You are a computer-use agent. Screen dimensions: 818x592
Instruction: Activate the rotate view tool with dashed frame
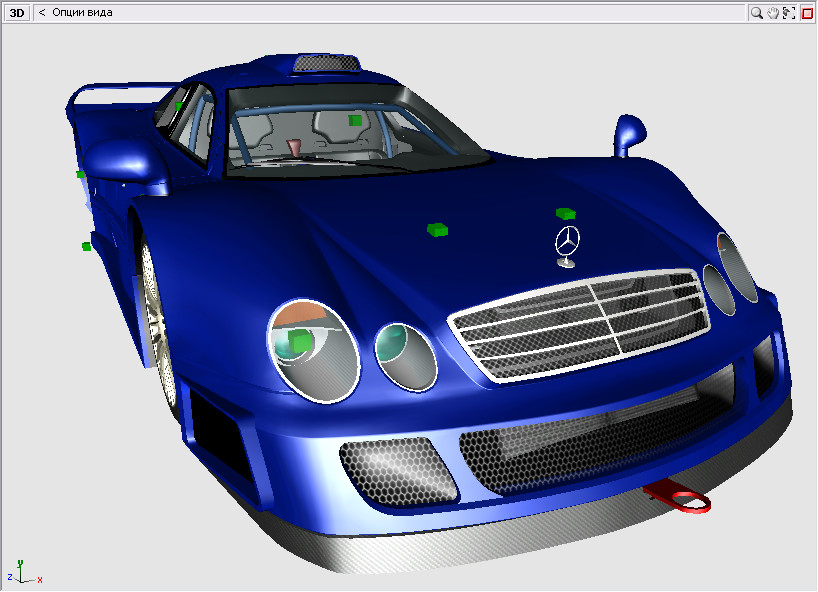(x=789, y=13)
